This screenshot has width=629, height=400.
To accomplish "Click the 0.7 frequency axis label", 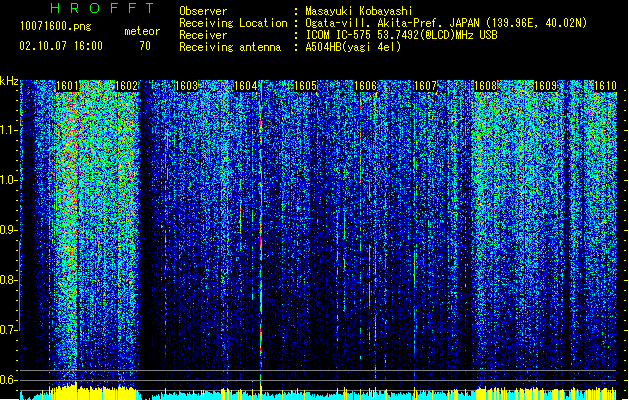I will click(8, 330).
